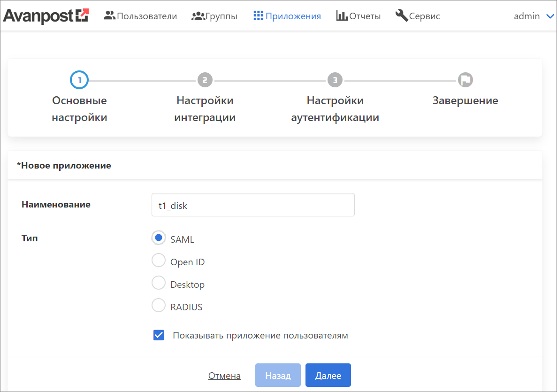Click the Завершение step label

[x=465, y=100]
